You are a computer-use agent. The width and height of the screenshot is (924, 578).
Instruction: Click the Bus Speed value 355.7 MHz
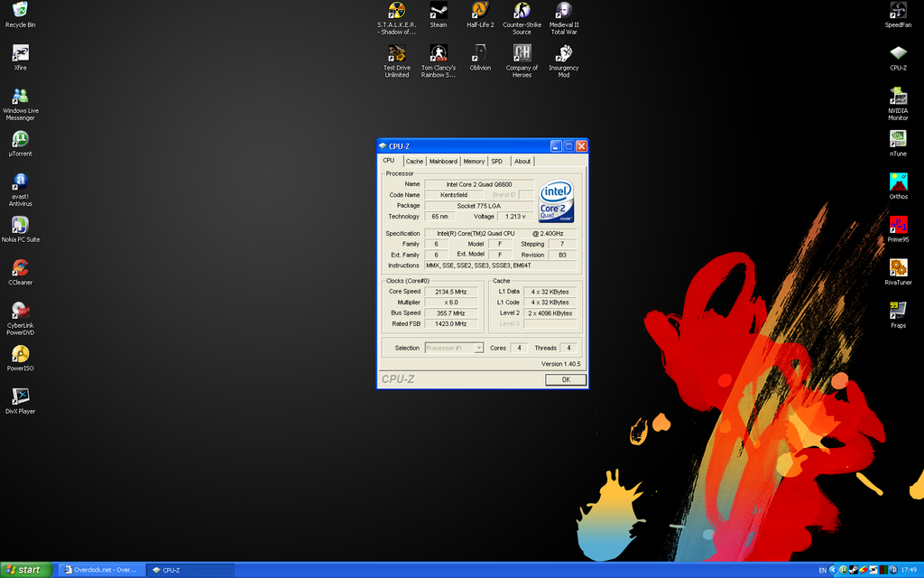pos(451,313)
